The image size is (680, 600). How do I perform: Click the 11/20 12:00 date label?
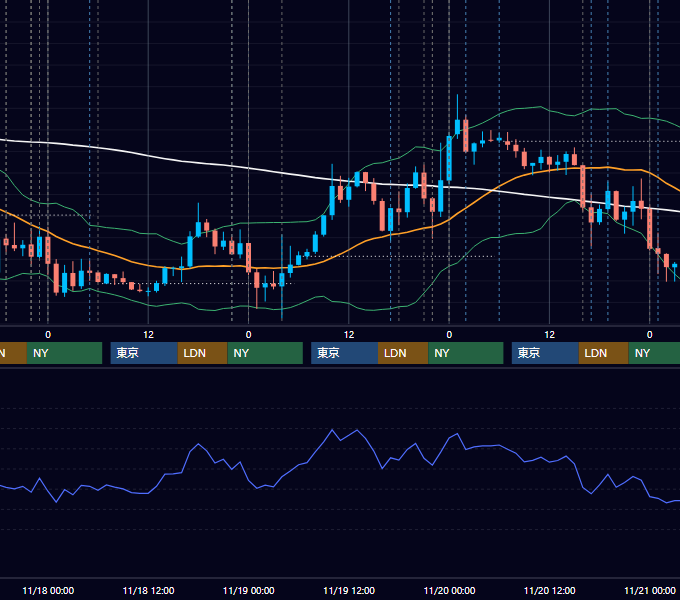[x=549, y=590]
